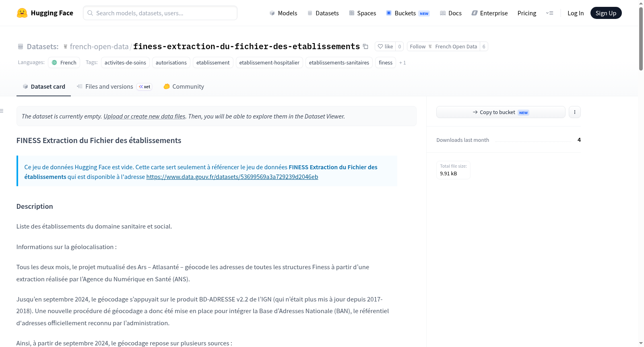Select the etablissement-hospitalier tag
Viewport: 644px width, 347px height.
[x=269, y=62]
